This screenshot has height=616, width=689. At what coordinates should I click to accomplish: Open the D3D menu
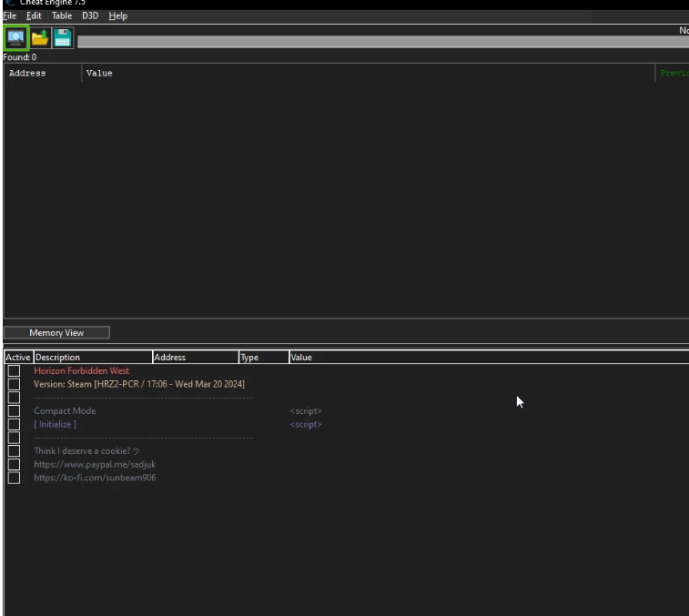pyautogui.click(x=90, y=16)
